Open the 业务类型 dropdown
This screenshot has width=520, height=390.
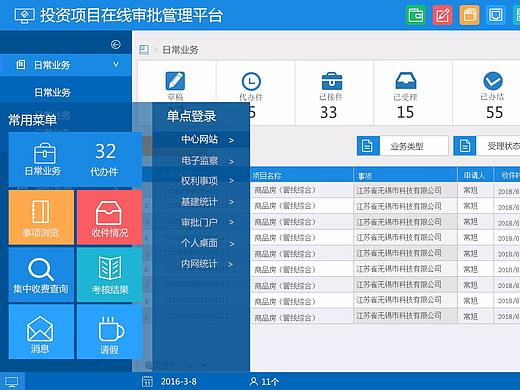coord(402,146)
